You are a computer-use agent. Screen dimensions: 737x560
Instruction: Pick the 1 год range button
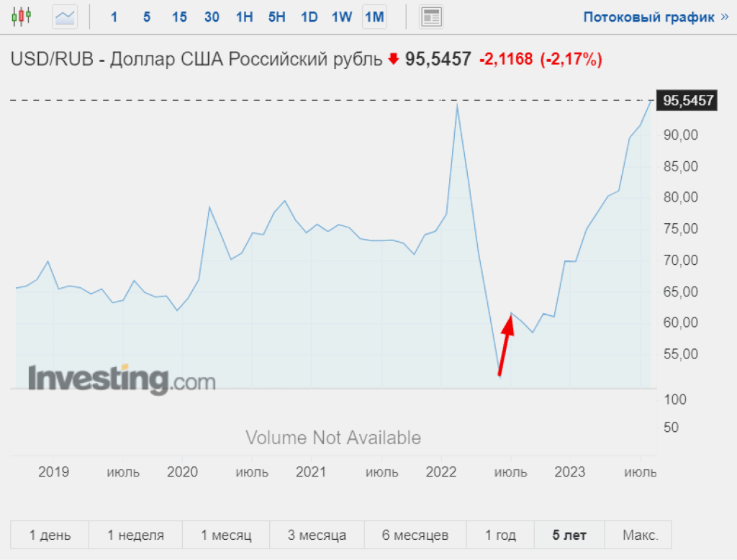pos(500,535)
